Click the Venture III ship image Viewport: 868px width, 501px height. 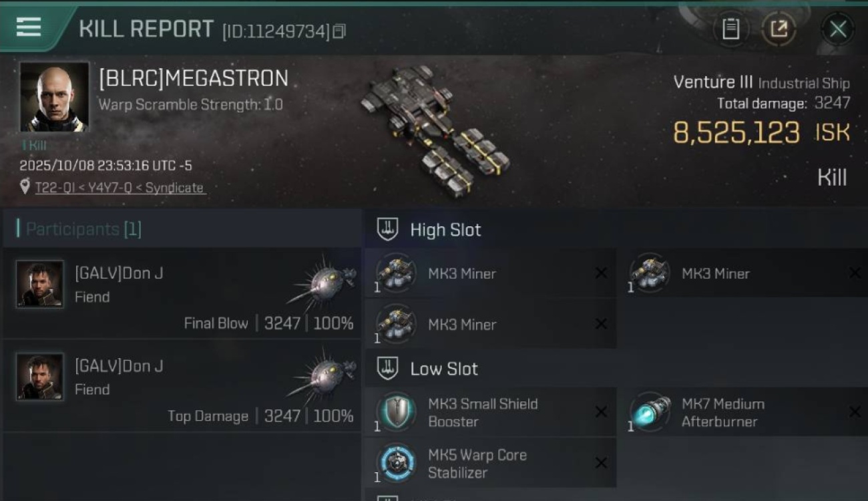tap(435, 127)
